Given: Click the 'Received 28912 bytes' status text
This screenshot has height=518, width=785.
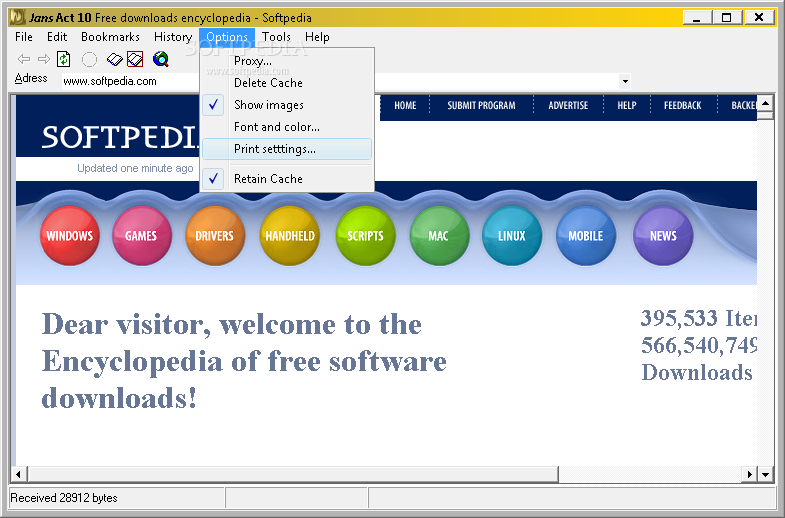Looking at the screenshot, I should tap(64, 498).
